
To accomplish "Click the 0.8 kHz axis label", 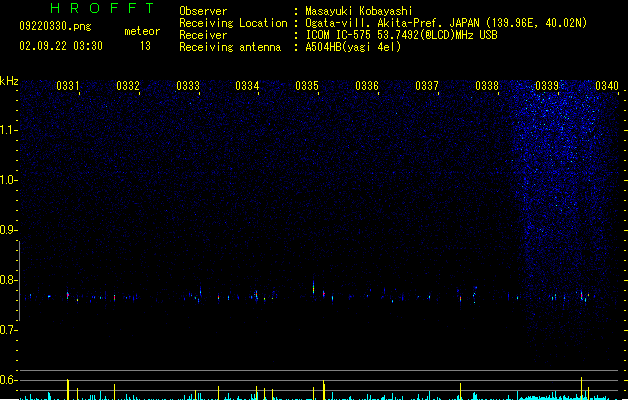I will coord(8,280).
